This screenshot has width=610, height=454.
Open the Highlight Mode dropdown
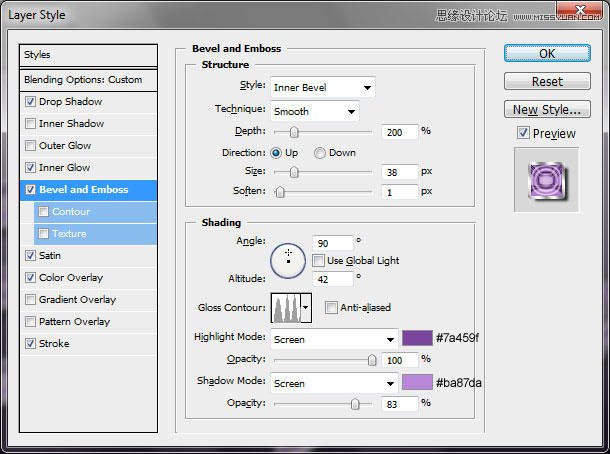coord(334,339)
